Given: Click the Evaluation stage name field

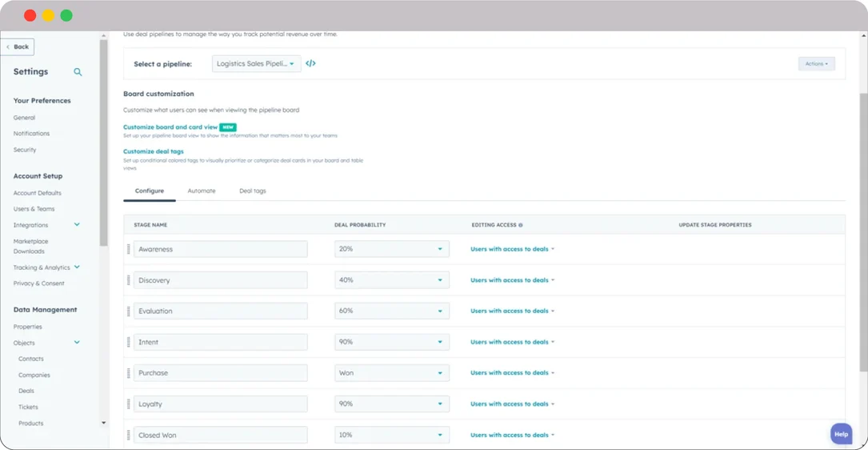Looking at the screenshot, I should click(x=221, y=311).
